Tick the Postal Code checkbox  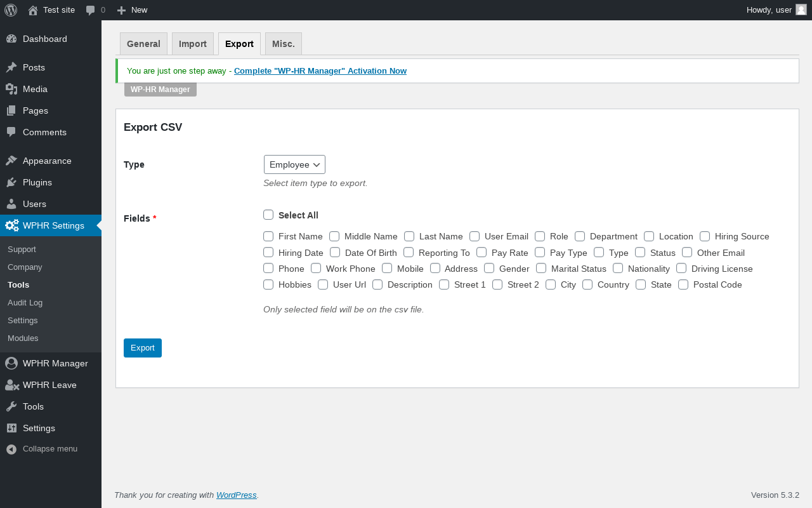tap(683, 284)
